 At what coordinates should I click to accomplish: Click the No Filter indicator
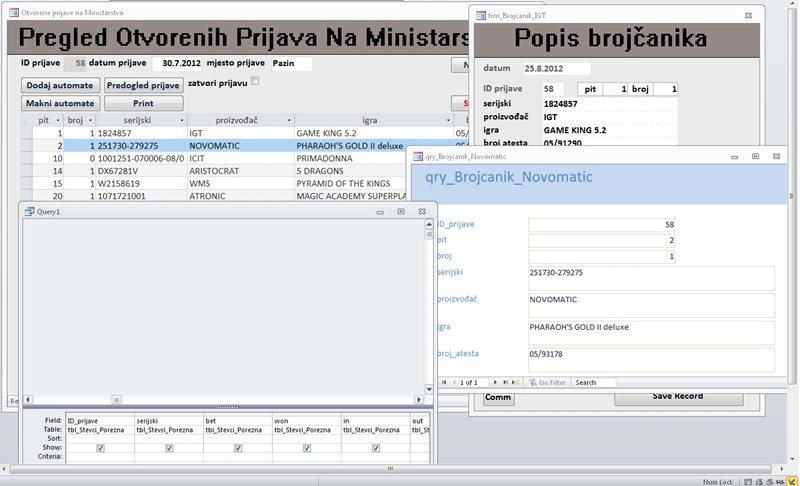[x=547, y=382]
